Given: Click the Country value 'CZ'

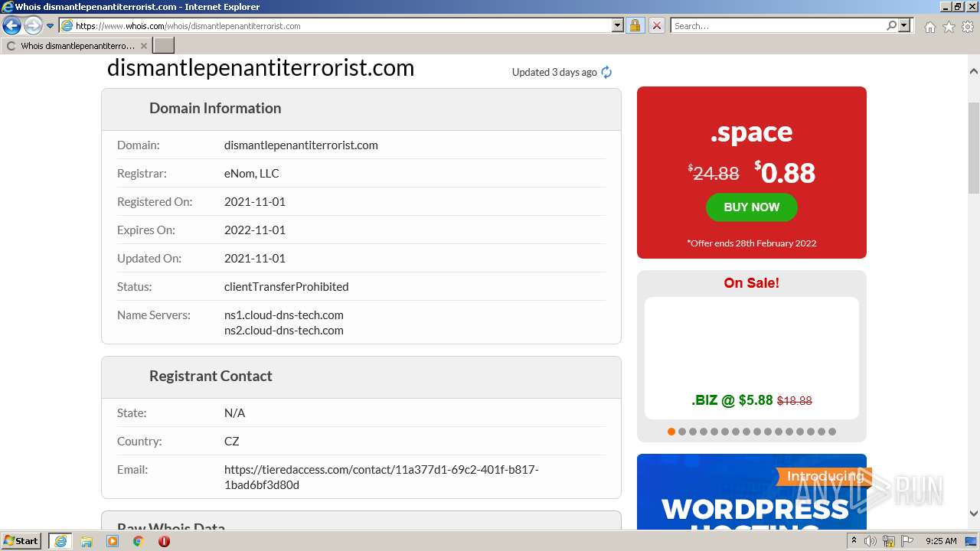Looking at the screenshot, I should 231,442.
